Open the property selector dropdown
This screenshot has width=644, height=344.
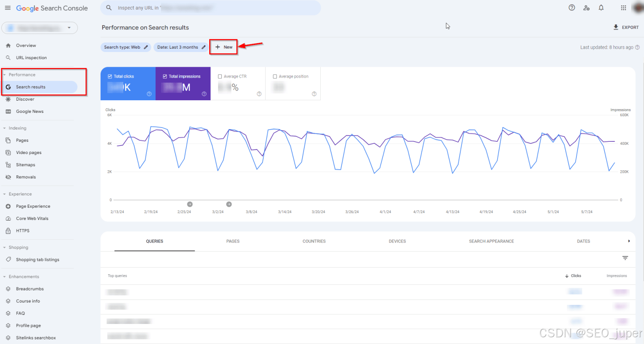point(40,28)
